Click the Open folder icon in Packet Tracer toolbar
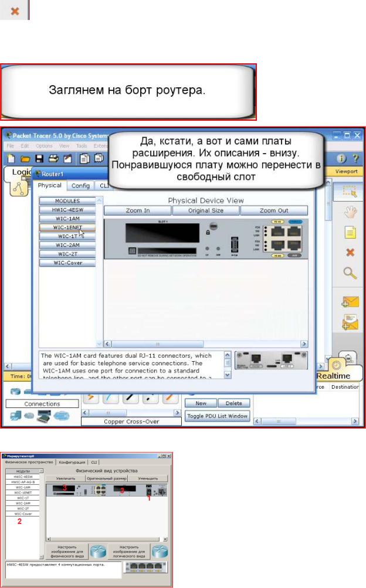This screenshot has height=588, width=366. [x=25, y=159]
